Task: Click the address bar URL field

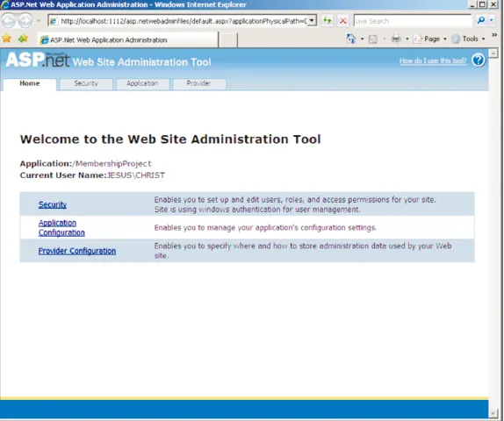Action: (x=178, y=21)
